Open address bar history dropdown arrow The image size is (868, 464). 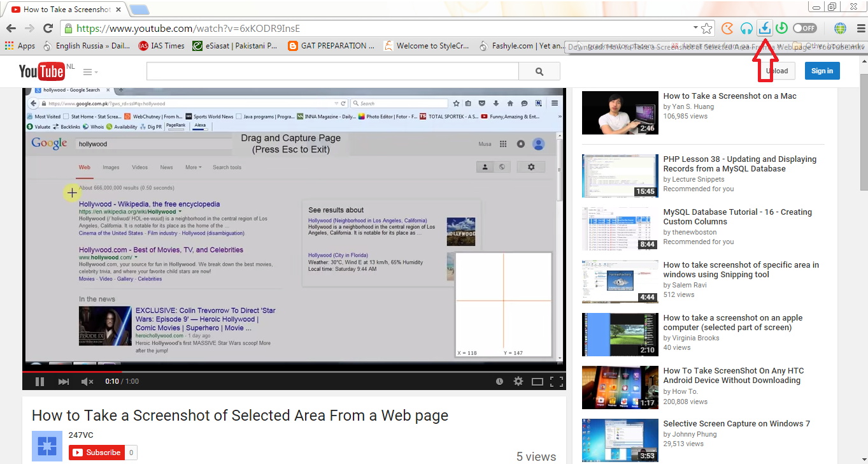pyautogui.click(x=695, y=28)
